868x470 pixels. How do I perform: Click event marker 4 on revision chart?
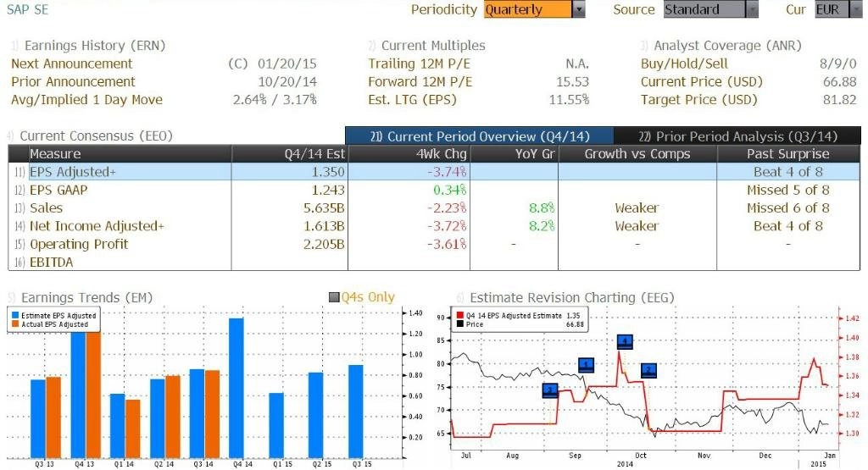[x=625, y=341]
